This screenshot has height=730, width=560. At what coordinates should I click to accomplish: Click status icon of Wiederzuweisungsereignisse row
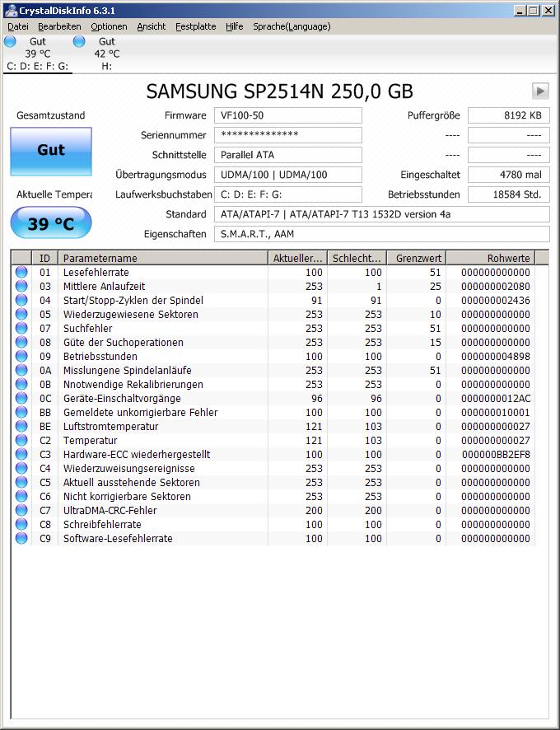click(x=21, y=468)
